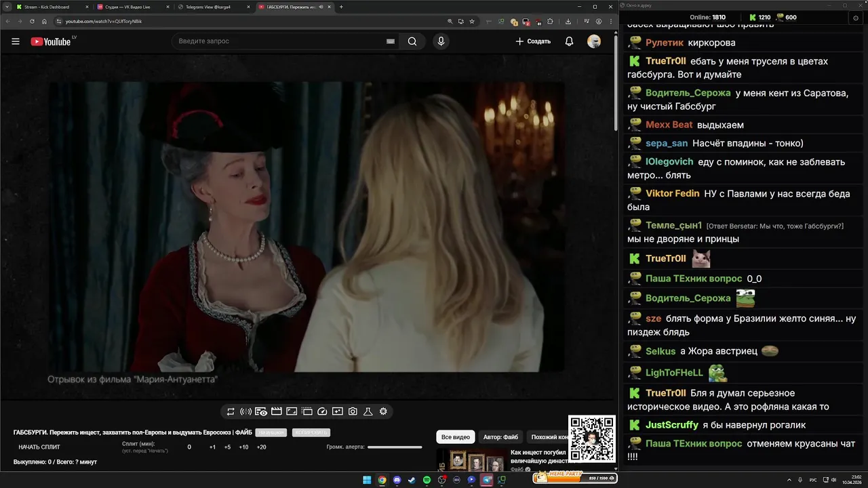The height and width of the screenshot is (488, 868).
Task: Bookmark this page with star icon
Action: click(x=472, y=21)
